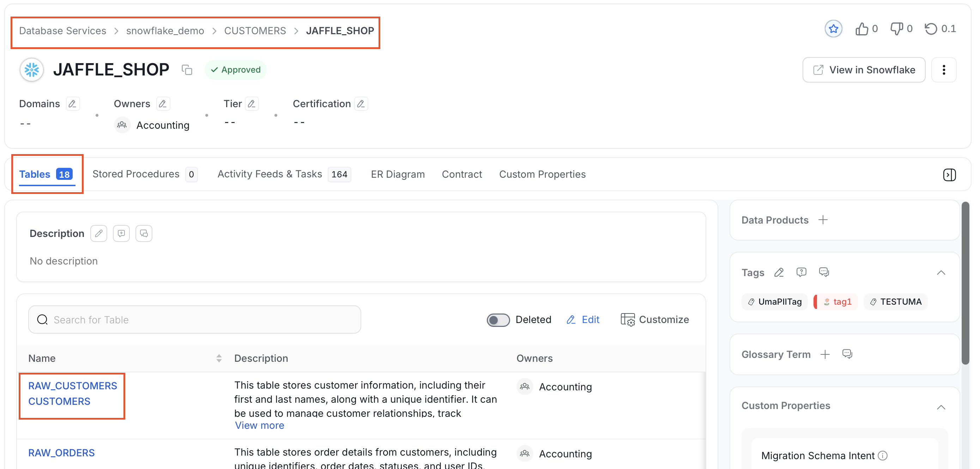Click the right panel vertical scrollbar

point(965,284)
